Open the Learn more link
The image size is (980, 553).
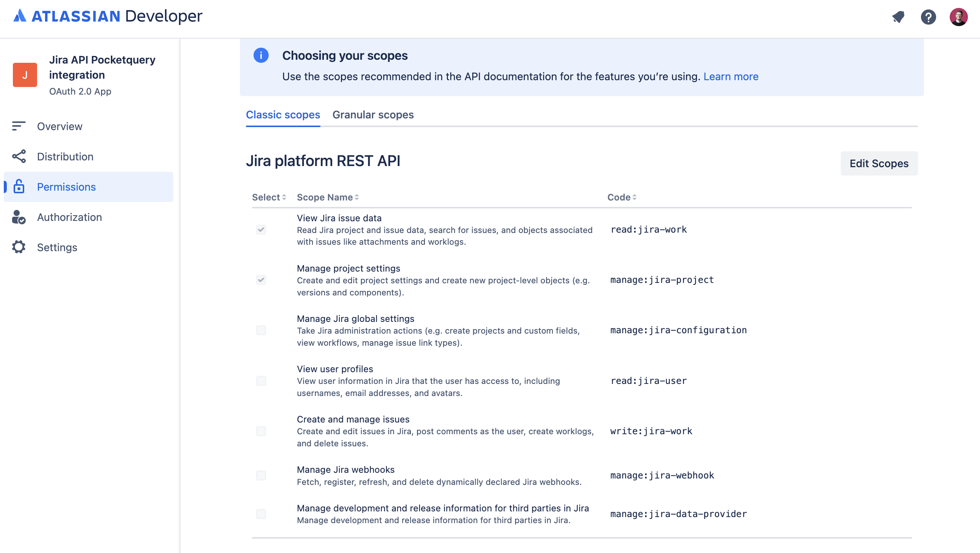click(x=731, y=76)
